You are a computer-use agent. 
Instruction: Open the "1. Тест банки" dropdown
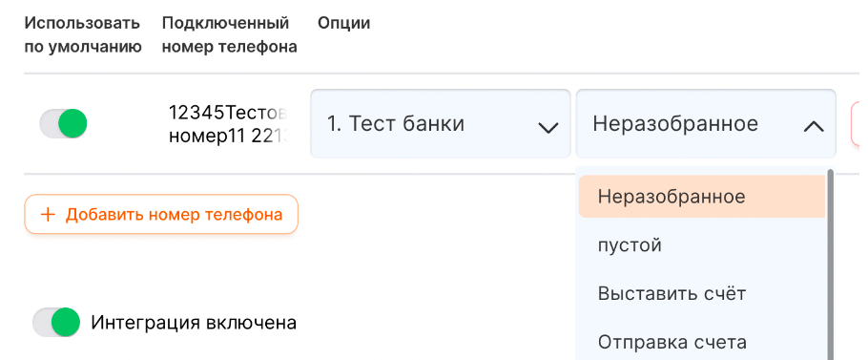tap(440, 123)
